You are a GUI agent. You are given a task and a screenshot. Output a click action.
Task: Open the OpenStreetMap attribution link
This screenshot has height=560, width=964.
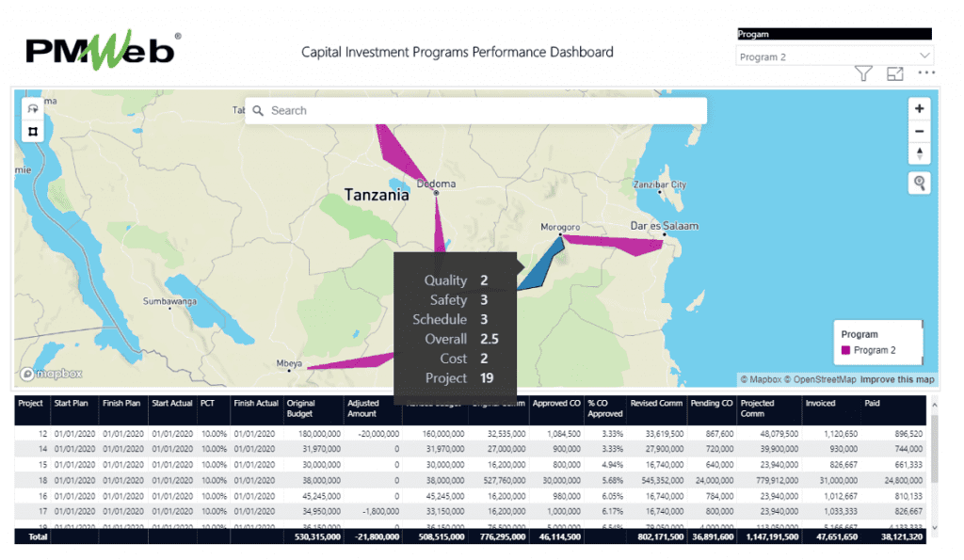(820, 379)
